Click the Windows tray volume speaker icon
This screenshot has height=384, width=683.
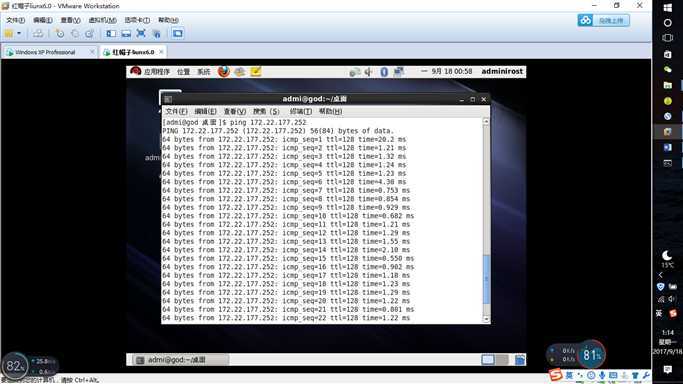click(x=673, y=299)
